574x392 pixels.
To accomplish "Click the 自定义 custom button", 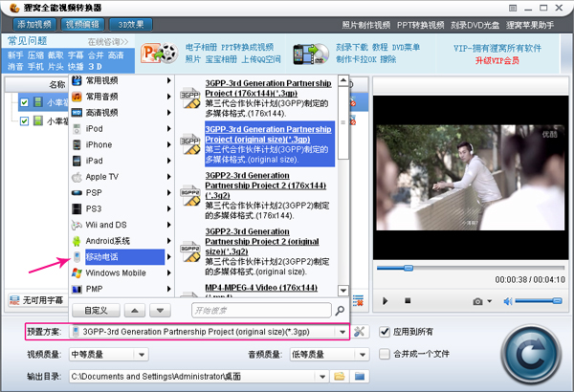I will (96, 311).
